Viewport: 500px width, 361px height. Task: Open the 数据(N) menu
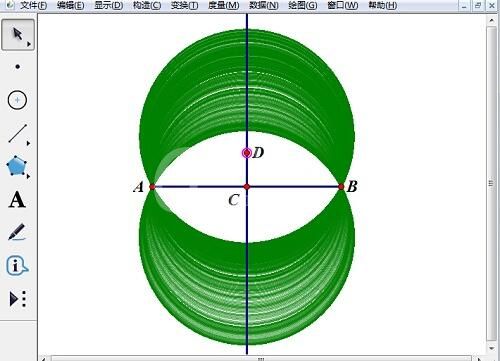click(264, 5)
